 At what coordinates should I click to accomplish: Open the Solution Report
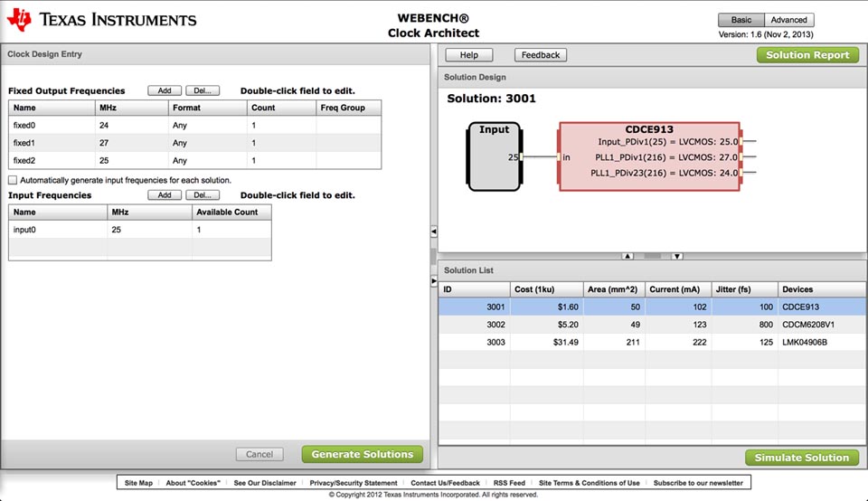tap(807, 55)
